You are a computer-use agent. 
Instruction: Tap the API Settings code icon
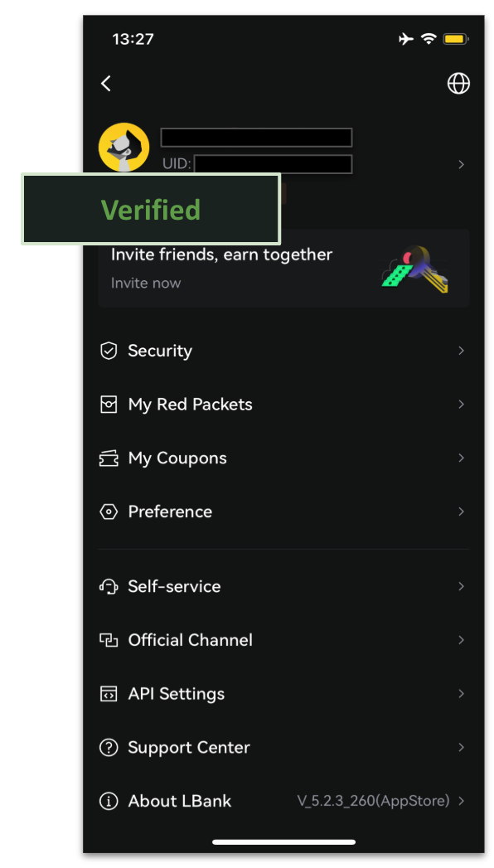[x=109, y=694]
